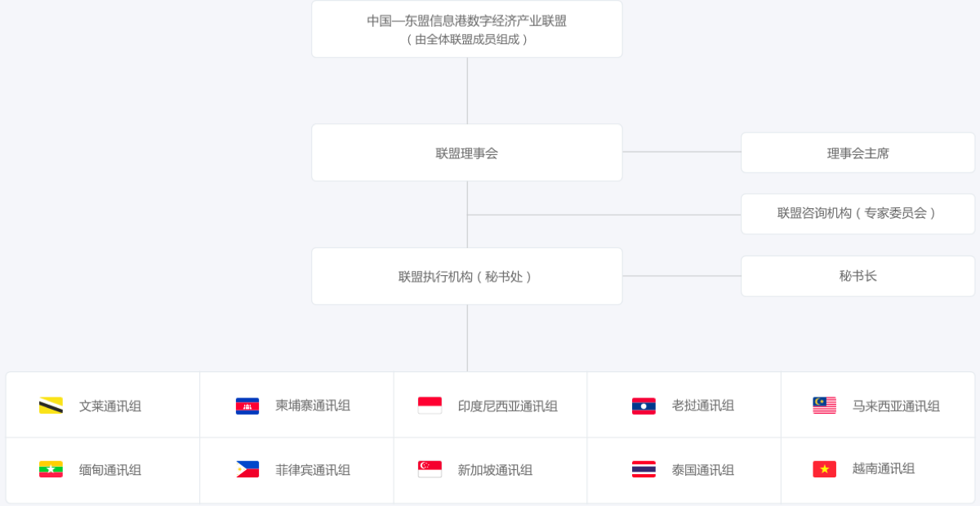Viewport: 980px width, 506px height.
Task: Click the Vietnam flag icon
Action: coord(824,469)
